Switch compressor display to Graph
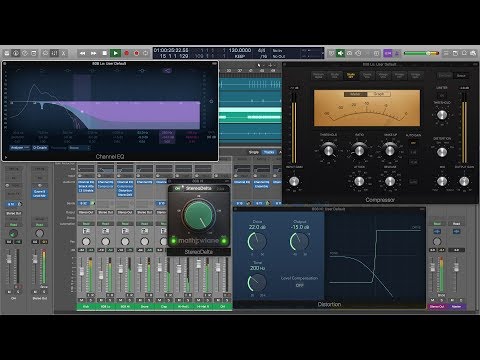The height and width of the screenshot is (360, 480). point(379,94)
